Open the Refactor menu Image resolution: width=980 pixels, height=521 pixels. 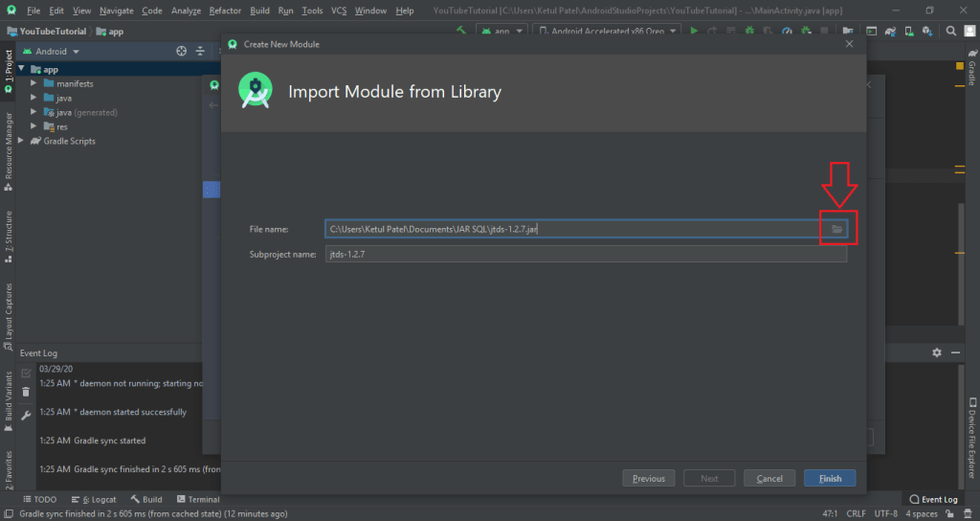225,11
